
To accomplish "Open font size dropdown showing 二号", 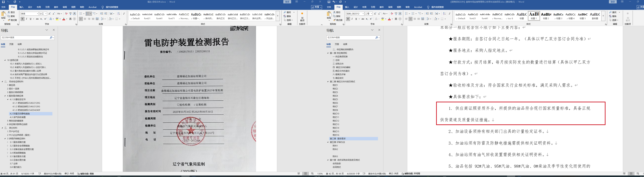I will coord(371,14).
